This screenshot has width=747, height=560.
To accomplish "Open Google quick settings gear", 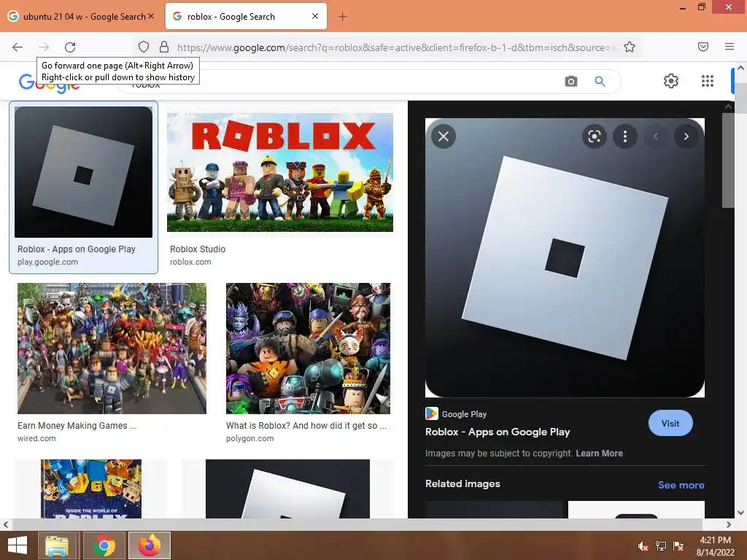I will tap(671, 81).
